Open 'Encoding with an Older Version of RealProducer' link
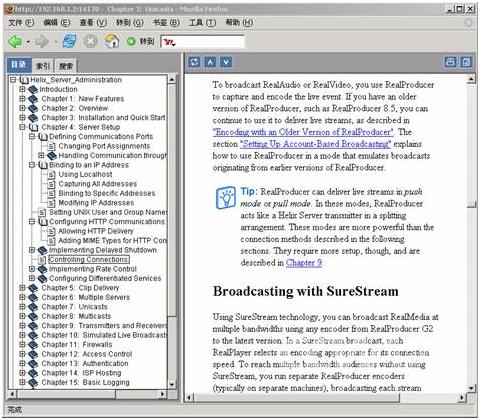The height and width of the screenshot is (420, 480). 303,132
